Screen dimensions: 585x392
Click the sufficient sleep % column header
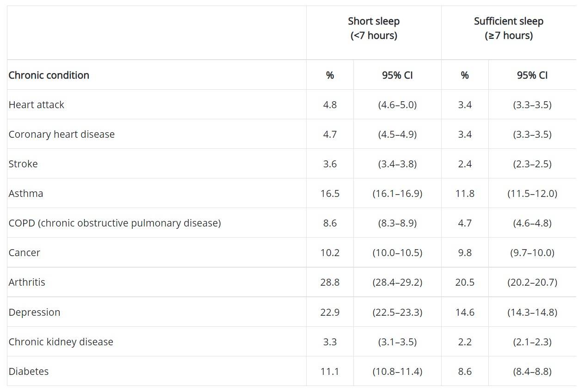click(x=465, y=75)
